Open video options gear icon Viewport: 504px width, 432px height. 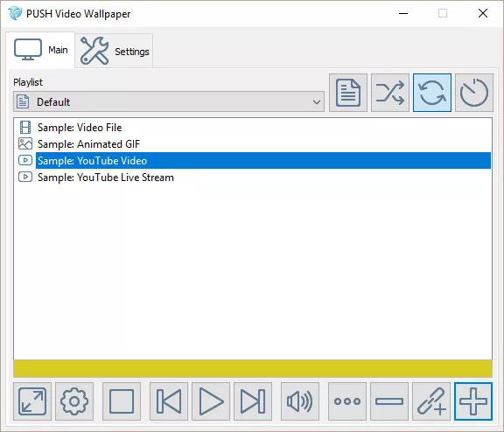click(x=74, y=401)
